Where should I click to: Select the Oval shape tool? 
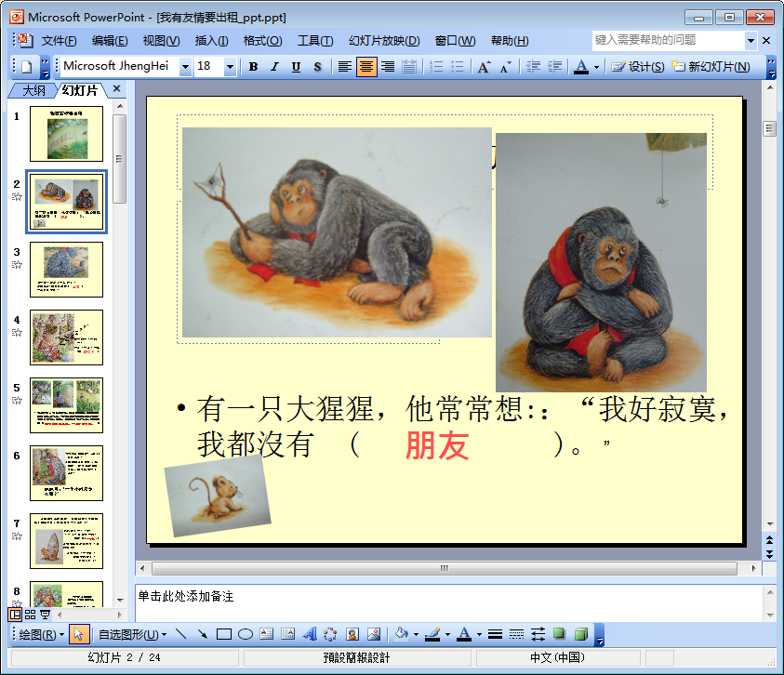[246, 635]
